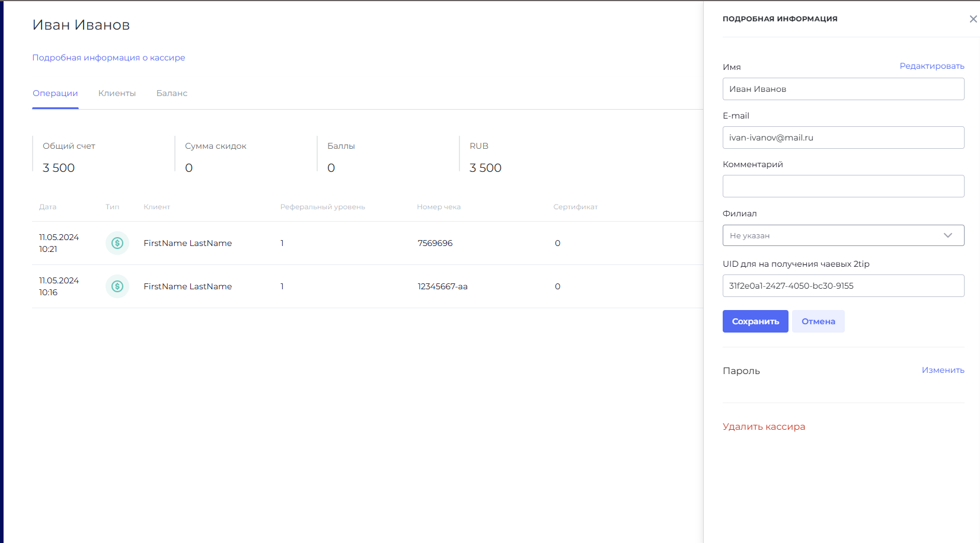Click the Сохранить button
The height and width of the screenshot is (543, 980).
(755, 321)
